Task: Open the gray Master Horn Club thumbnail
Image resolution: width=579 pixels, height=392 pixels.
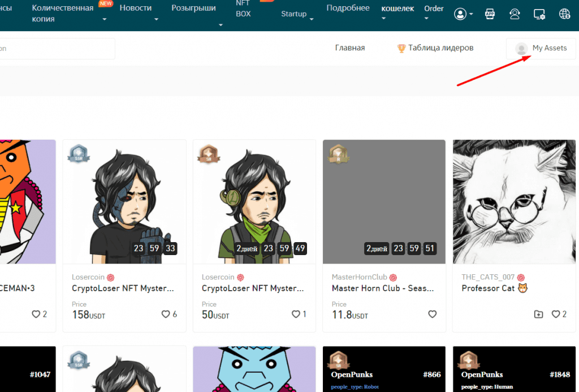Action: [384, 202]
